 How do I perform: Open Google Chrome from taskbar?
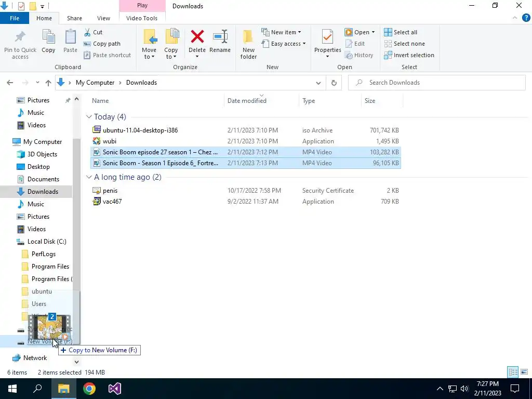[x=89, y=389]
